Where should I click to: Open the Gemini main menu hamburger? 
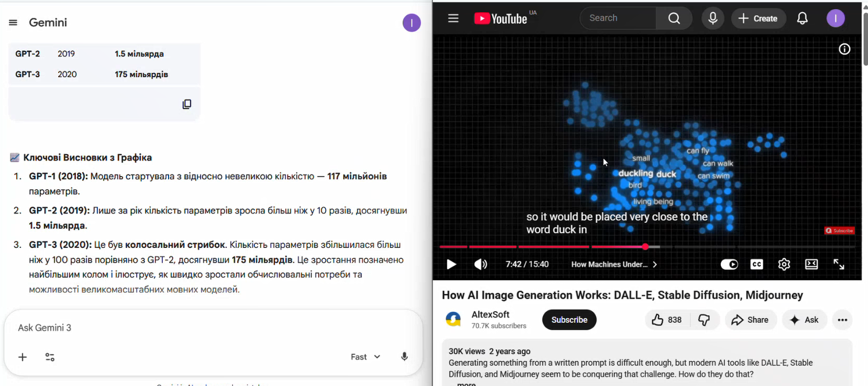tap(13, 23)
